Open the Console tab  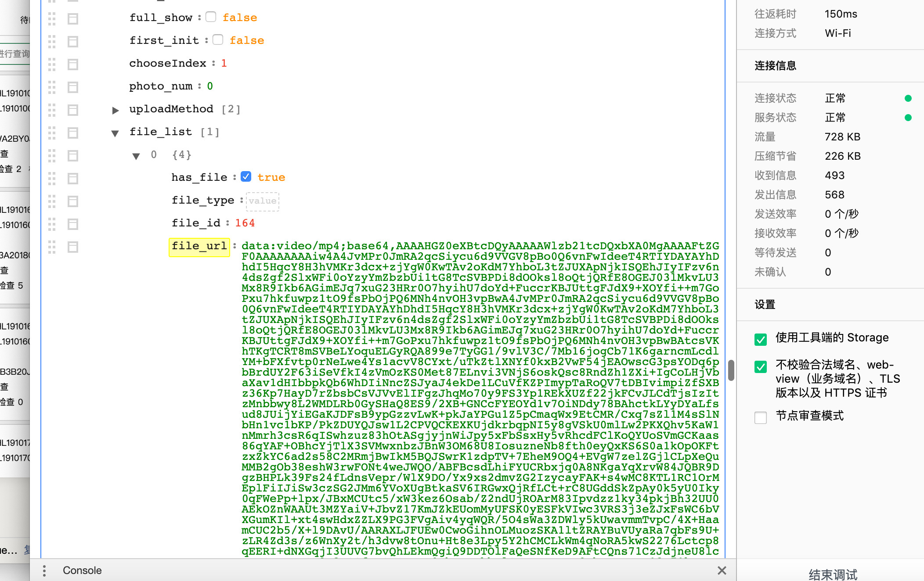pos(82,570)
